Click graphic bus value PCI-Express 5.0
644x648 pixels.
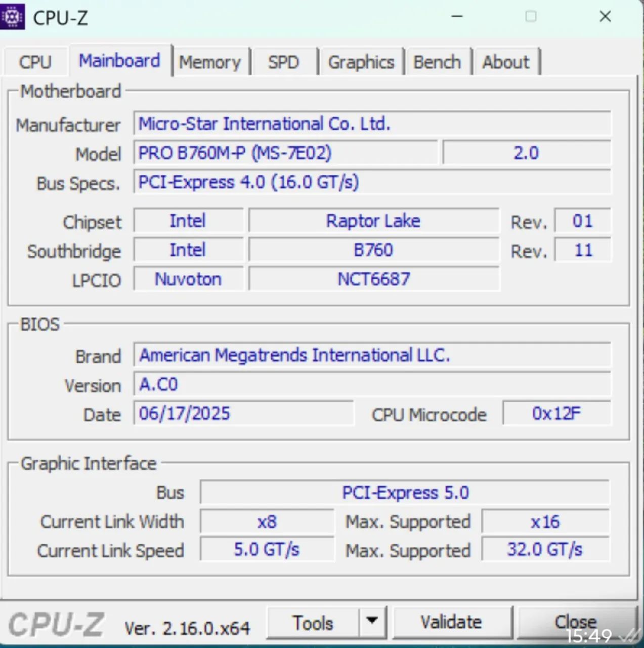405,493
